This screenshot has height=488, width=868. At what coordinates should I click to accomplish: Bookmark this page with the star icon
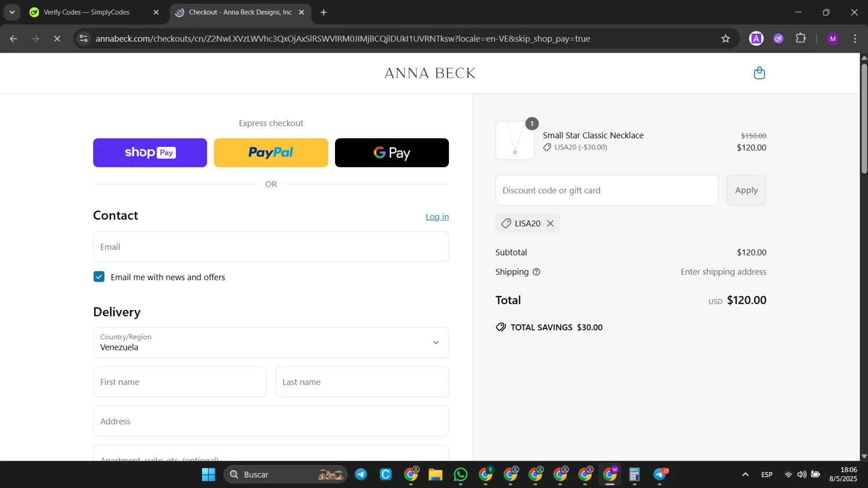tap(726, 39)
